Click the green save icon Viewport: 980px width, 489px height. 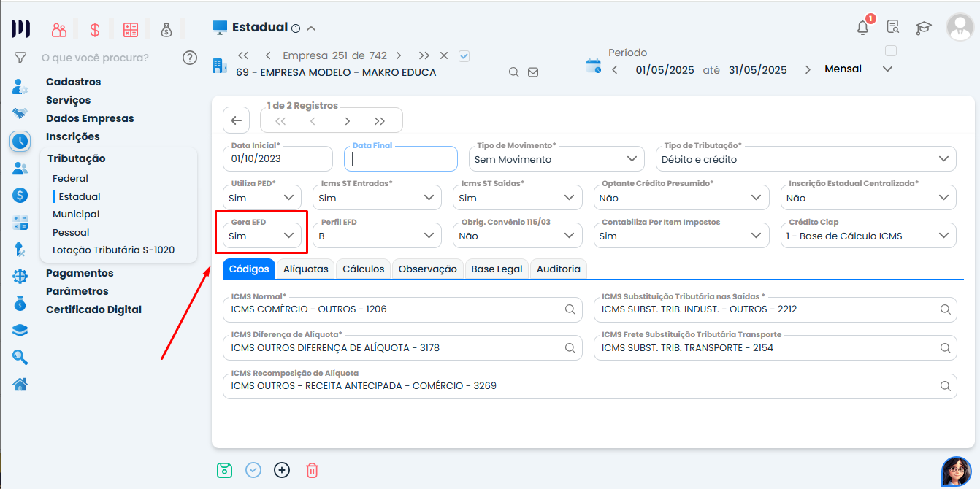click(224, 470)
